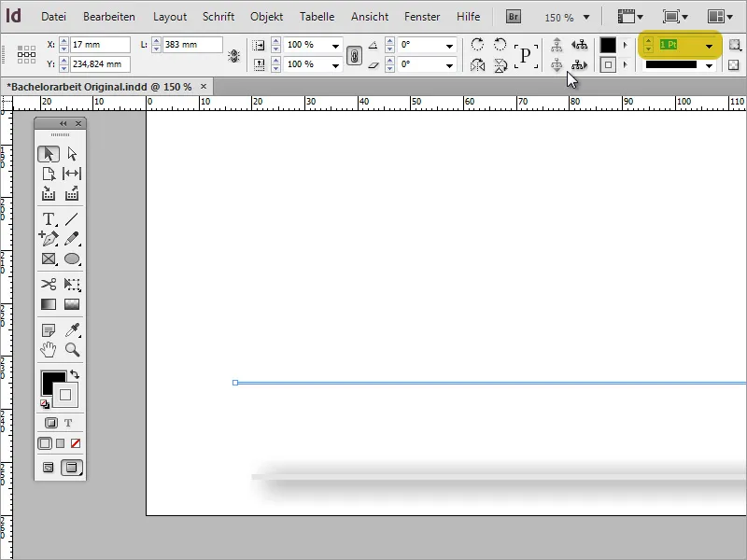Open Ansicht menu
This screenshot has height=560, width=747.
click(370, 17)
